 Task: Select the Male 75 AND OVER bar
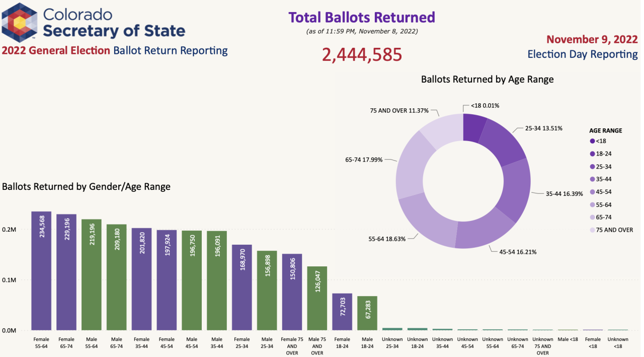(317, 298)
